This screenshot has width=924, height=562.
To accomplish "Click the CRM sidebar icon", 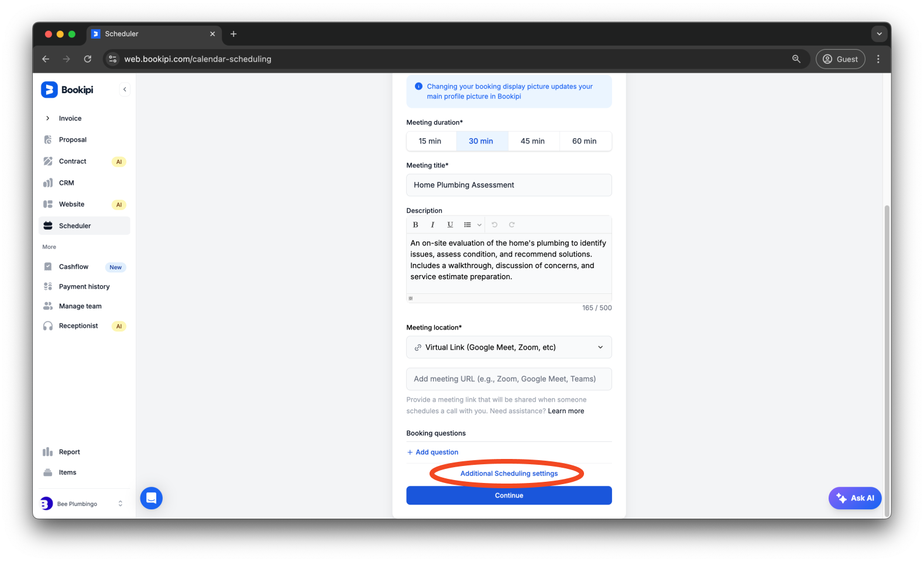I will [48, 183].
